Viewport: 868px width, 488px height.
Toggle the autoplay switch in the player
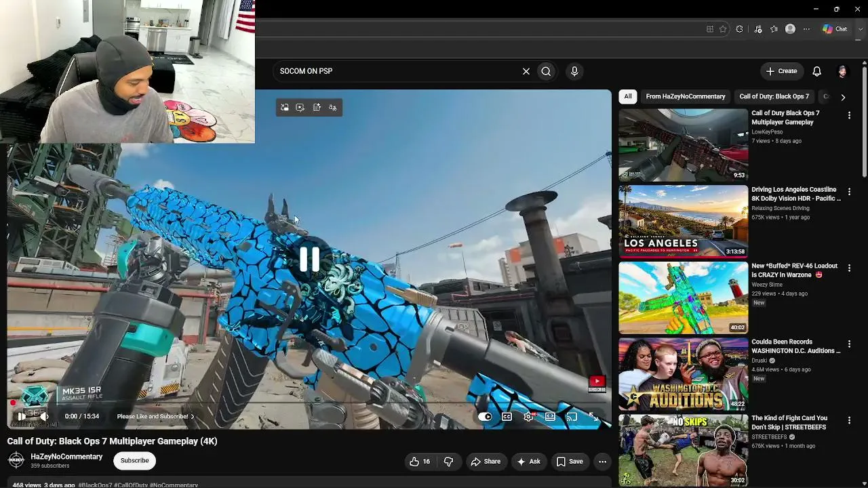click(485, 416)
